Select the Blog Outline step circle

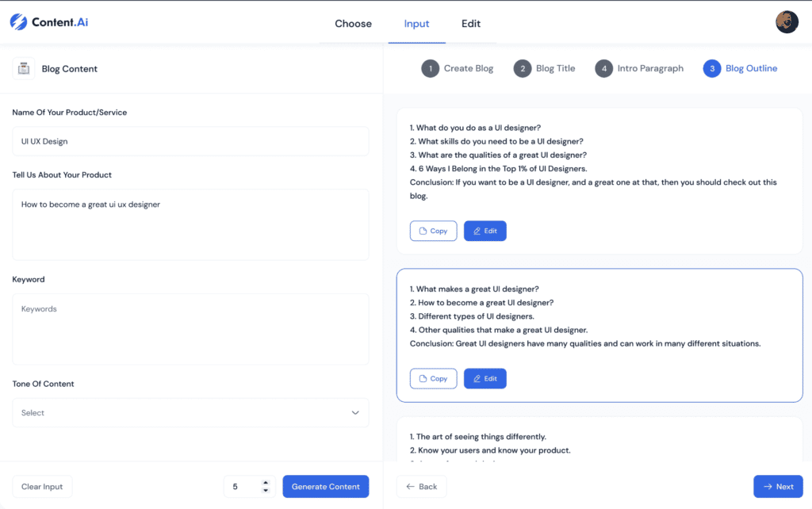[x=712, y=68]
